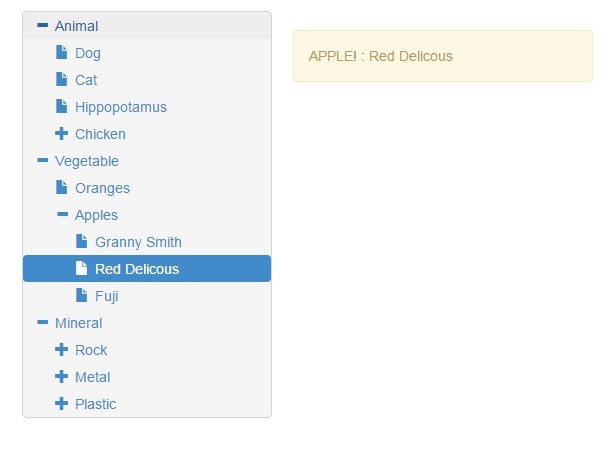Viewport: 608px width, 450px height.
Task: Click the Red Delicous file icon
Action: coord(82,269)
